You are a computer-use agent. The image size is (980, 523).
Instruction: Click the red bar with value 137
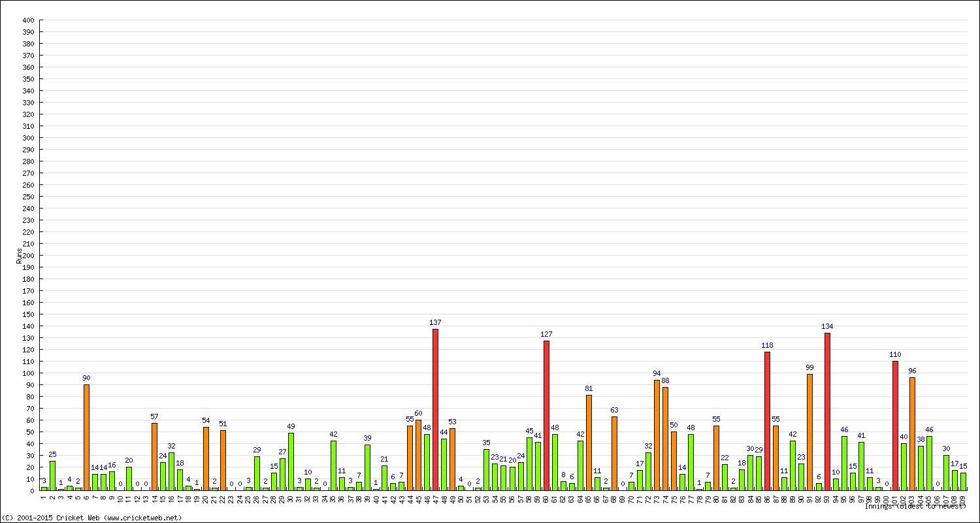[435, 409]
